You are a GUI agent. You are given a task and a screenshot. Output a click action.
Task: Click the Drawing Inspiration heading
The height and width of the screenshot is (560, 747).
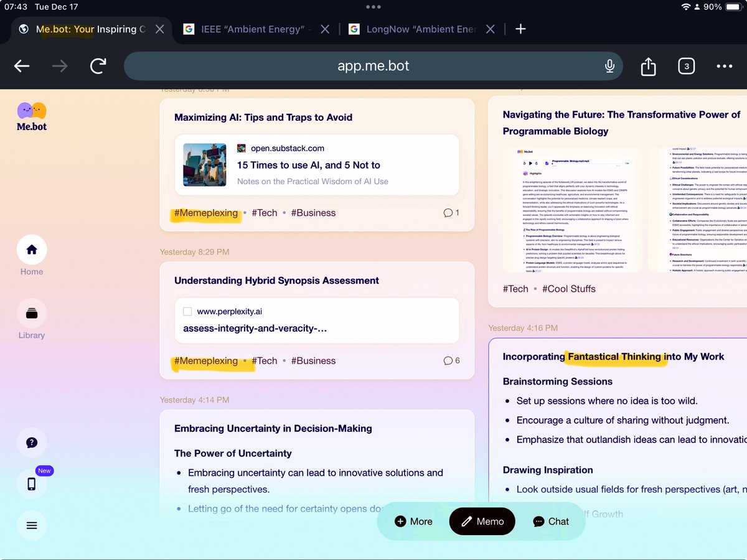pyautogui.click(x=548, y=470)
